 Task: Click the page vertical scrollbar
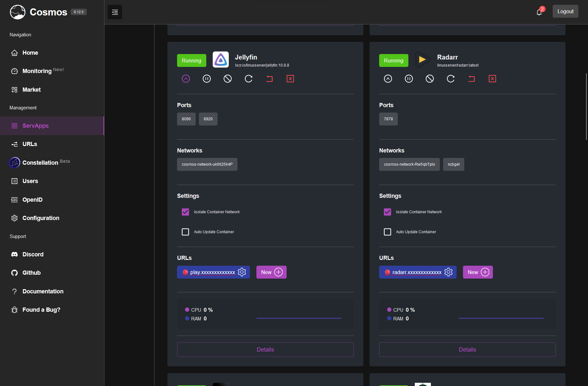[586, 106]
